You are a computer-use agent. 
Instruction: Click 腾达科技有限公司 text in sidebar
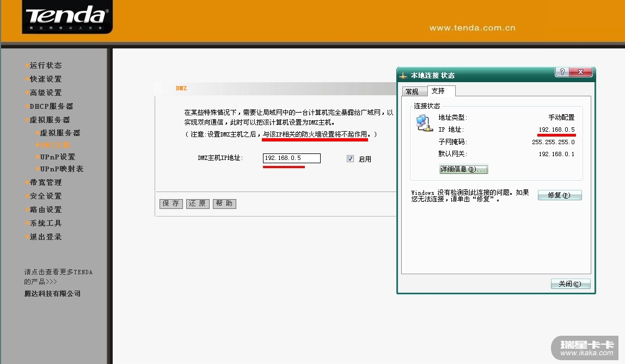52,293
